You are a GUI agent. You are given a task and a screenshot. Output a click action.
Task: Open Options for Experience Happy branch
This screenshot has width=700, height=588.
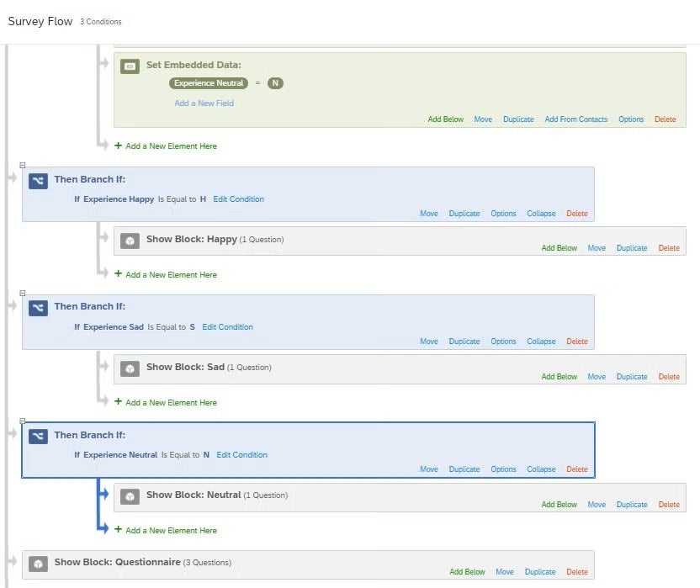tap(503, 214)
